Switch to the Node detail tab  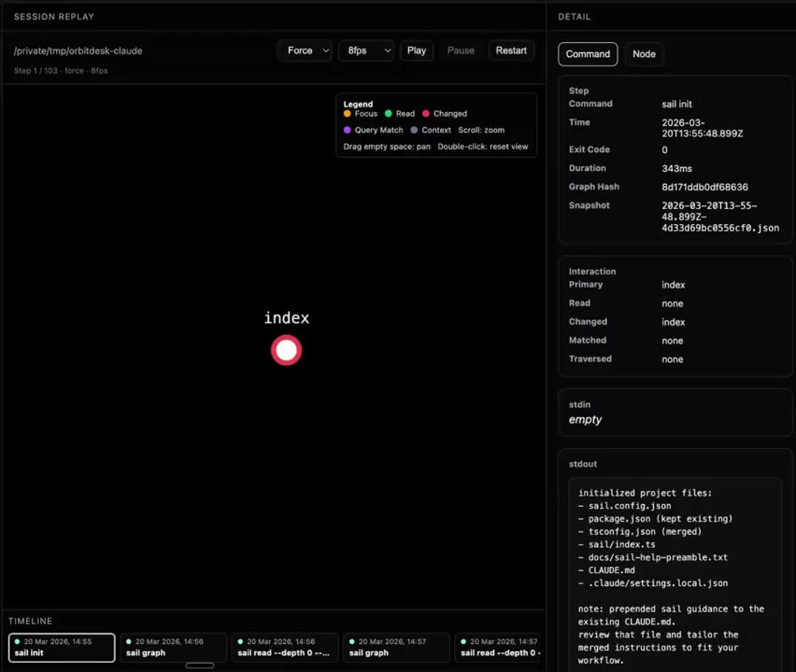pyautogui.click(x=643, y=54)
